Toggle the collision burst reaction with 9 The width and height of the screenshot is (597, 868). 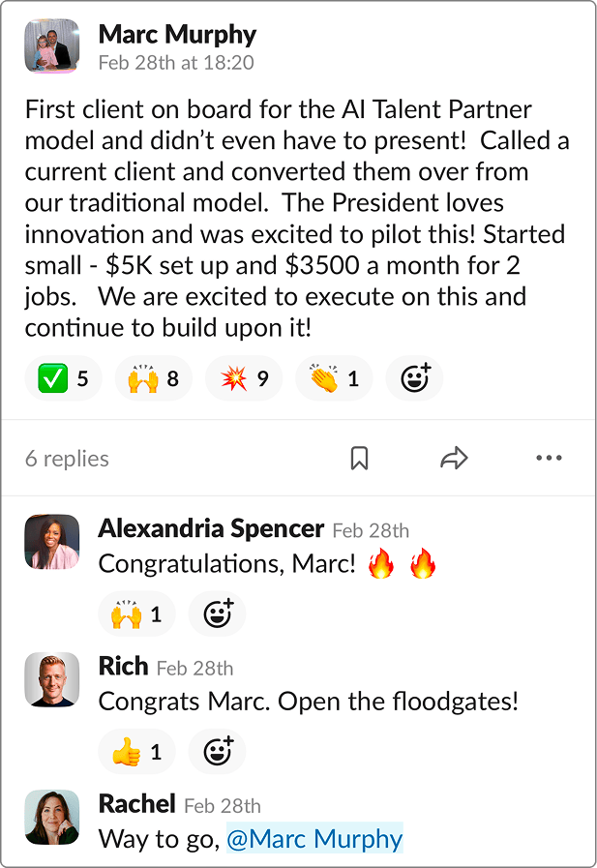[x=244, y=378]
